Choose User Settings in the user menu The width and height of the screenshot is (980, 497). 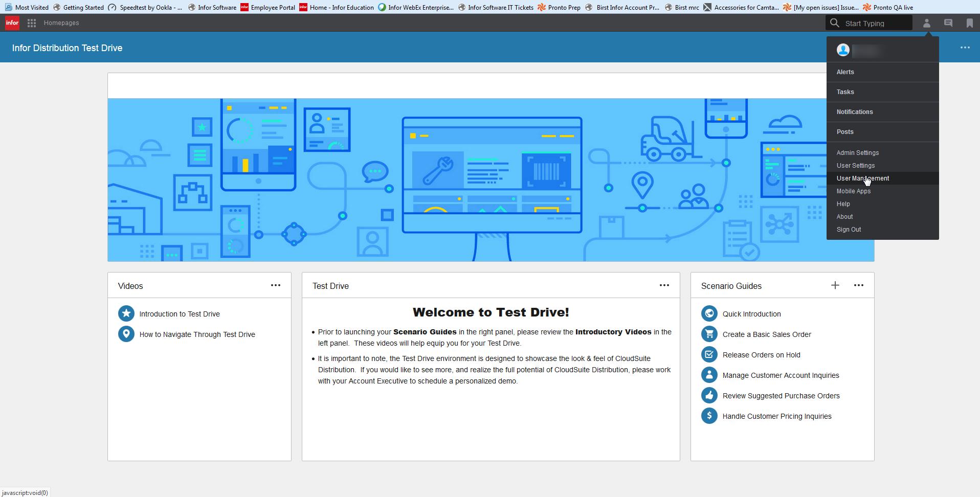[883, 166]
